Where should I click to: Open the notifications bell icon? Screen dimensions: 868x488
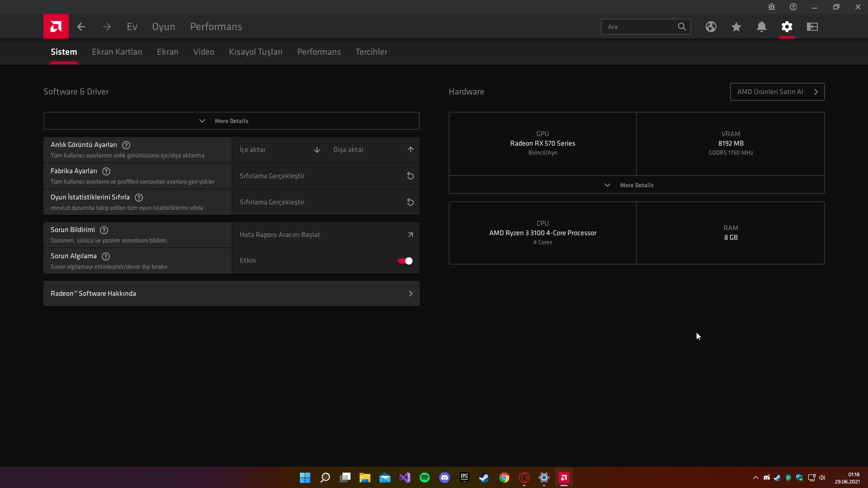click(x=762, y=27)
